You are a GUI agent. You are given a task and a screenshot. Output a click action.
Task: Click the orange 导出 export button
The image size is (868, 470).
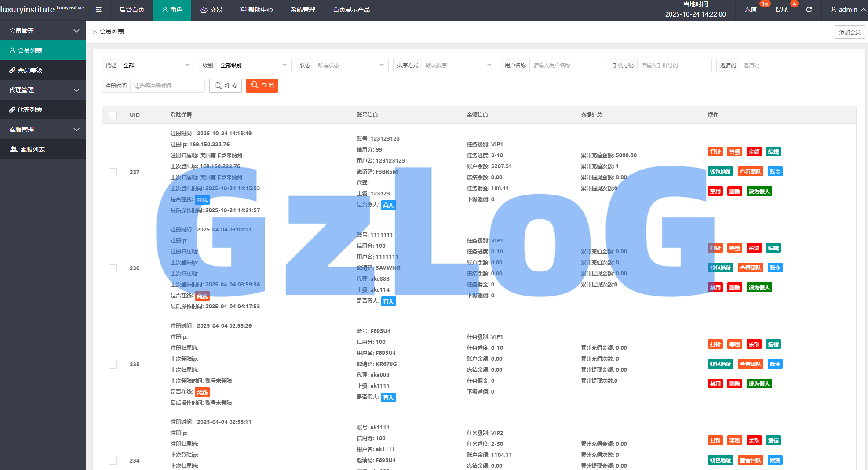[262, 86]
